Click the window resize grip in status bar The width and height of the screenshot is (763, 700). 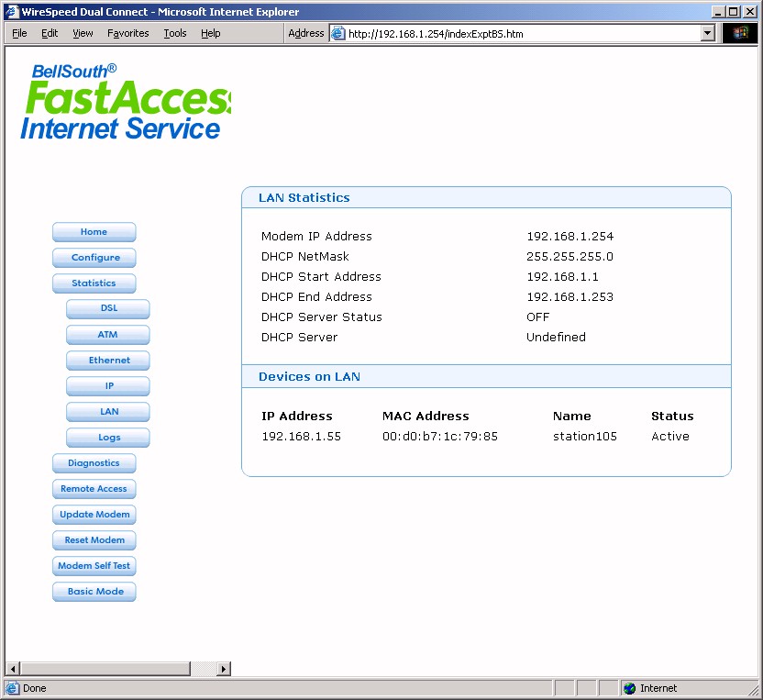click(x=752, y=689)
